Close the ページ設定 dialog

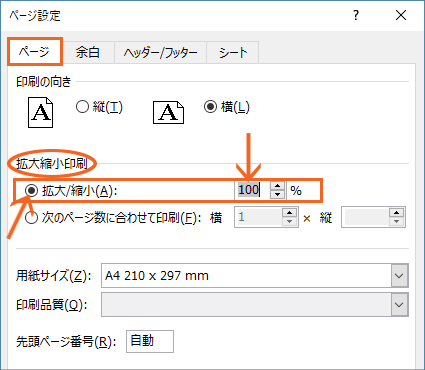(x=401, y=15)
